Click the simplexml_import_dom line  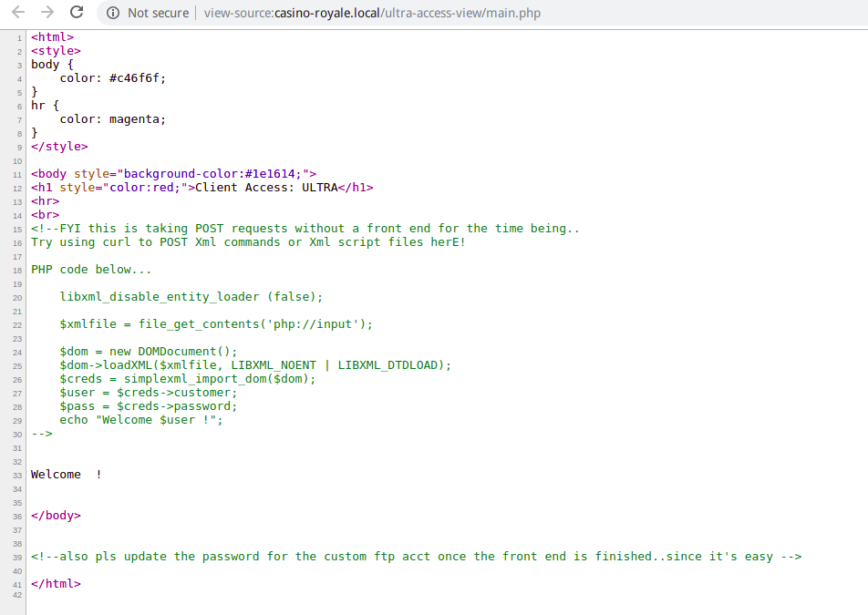point(188,379)
